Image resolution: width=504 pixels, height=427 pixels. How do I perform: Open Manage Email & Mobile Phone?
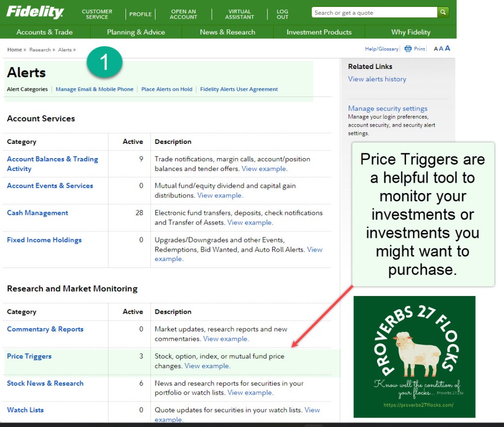[94, 89]
